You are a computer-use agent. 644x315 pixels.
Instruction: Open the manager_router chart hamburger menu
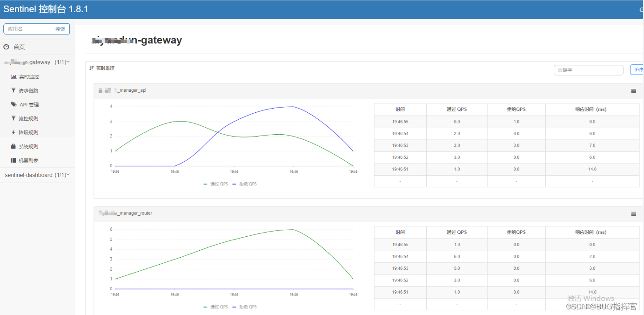(x=633, y=214)
